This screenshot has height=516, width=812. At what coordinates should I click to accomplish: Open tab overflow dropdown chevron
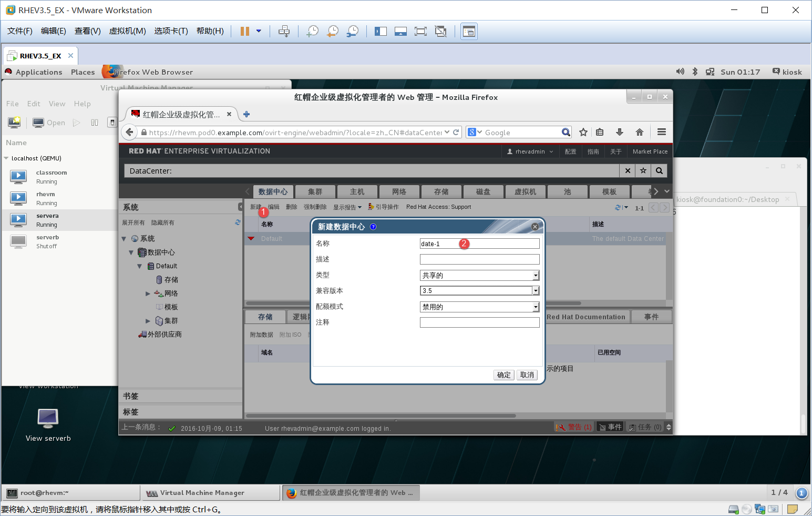pyautogui.click(x=667, y=191)
